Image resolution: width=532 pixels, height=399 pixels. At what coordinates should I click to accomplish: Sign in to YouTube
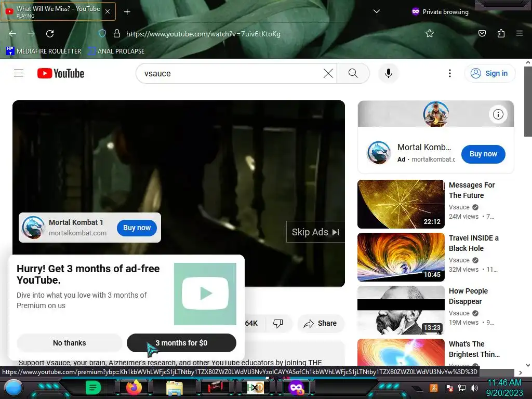(x=489, y=73)
